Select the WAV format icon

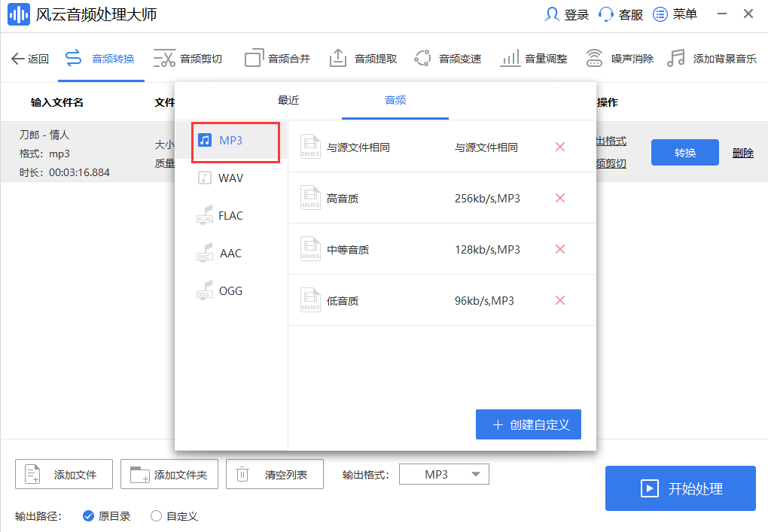point(205,178)
